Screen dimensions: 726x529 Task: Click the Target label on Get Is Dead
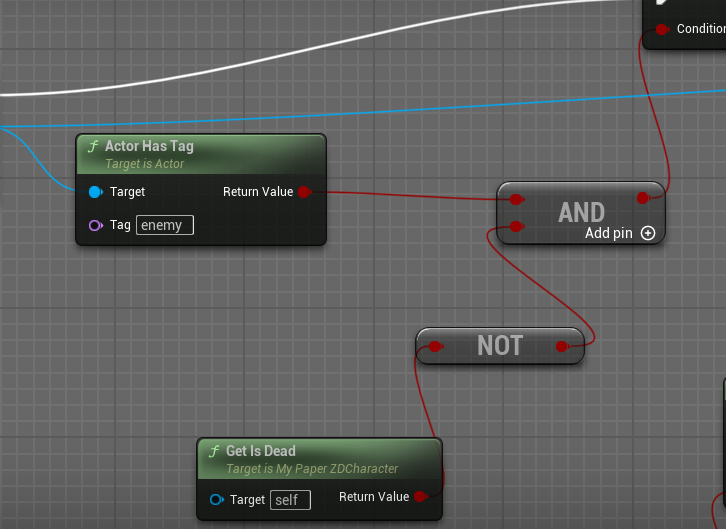pyautogui.click(x=247, y=500)
